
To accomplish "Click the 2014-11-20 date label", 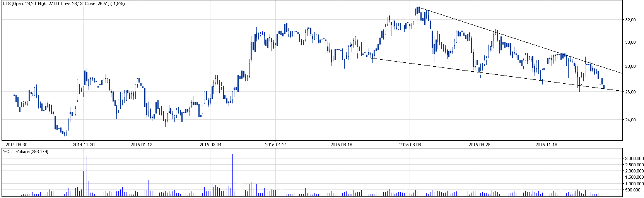I will pos(84,145).
